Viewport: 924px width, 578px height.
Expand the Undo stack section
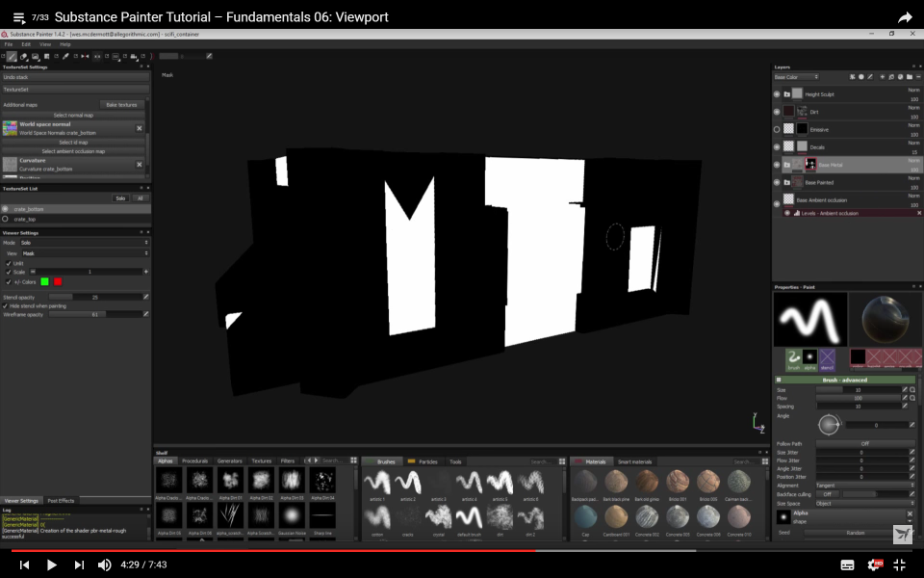[x=75, y=77]
